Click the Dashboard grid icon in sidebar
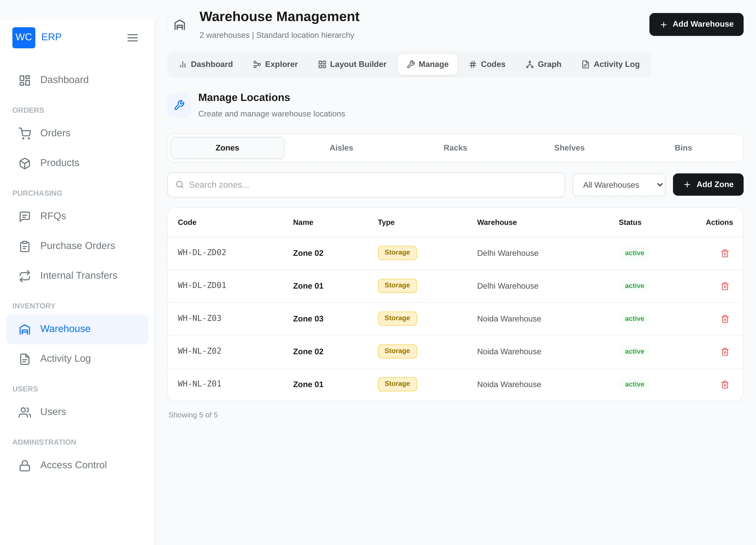The width and height of the screenshot is (756, 545). (25, 80)
